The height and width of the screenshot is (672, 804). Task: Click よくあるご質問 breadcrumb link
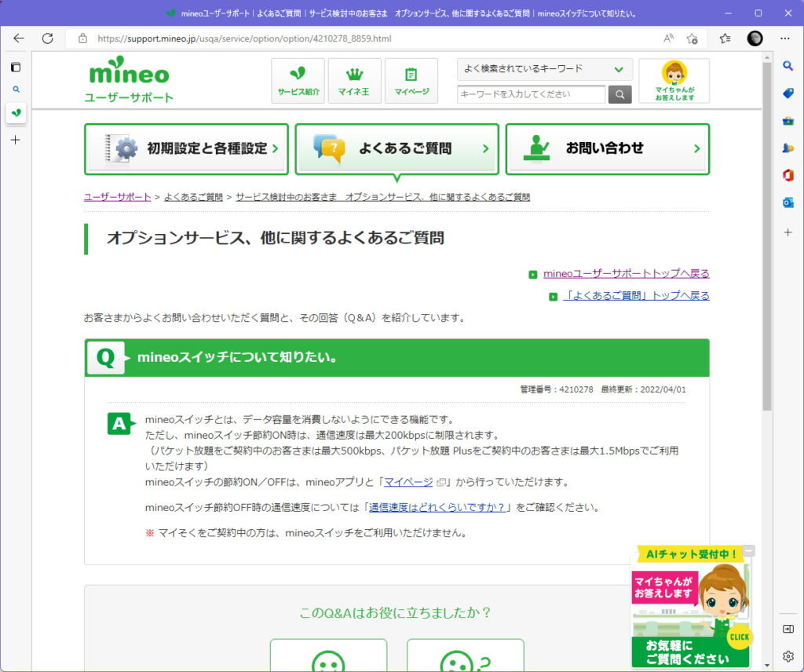pos(193,197)
